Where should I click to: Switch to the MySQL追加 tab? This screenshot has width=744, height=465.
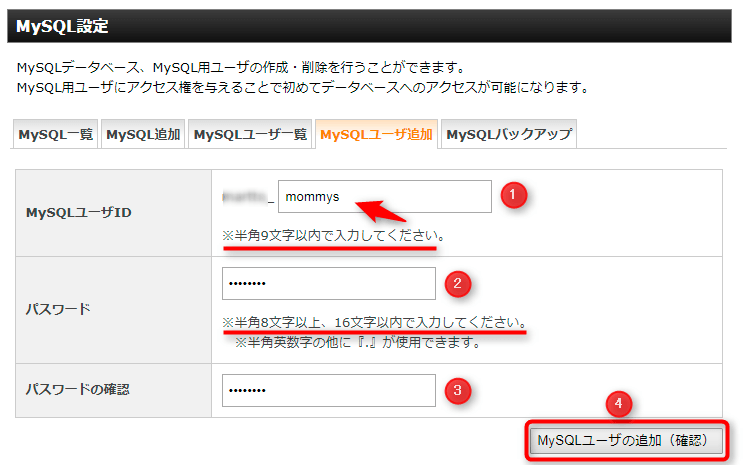coord(143,134)
